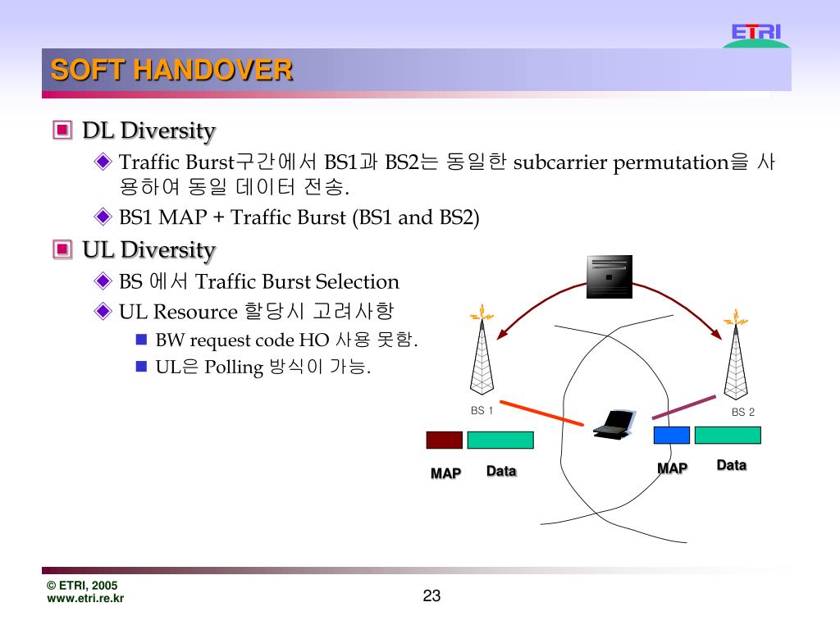Image resolution: width=840 pixels, height=630 pixels.
Task: Click the line mentioning subcarrier permutation
Action: pyautogui.click(x=447, y=162)
